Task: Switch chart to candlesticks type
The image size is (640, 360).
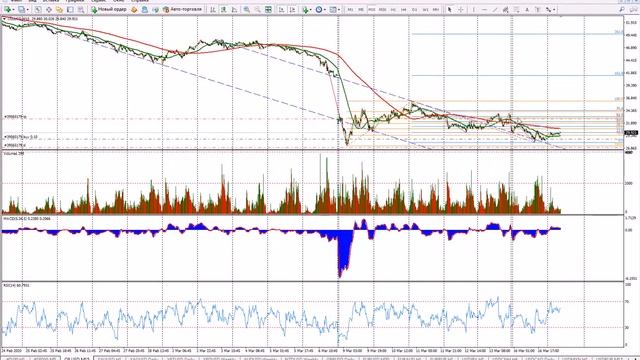Action: [x=223, y=9]
